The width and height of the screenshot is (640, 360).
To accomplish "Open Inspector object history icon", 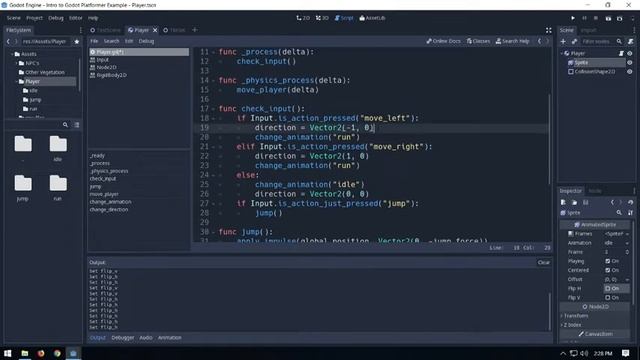I will [x=631, y=202].
